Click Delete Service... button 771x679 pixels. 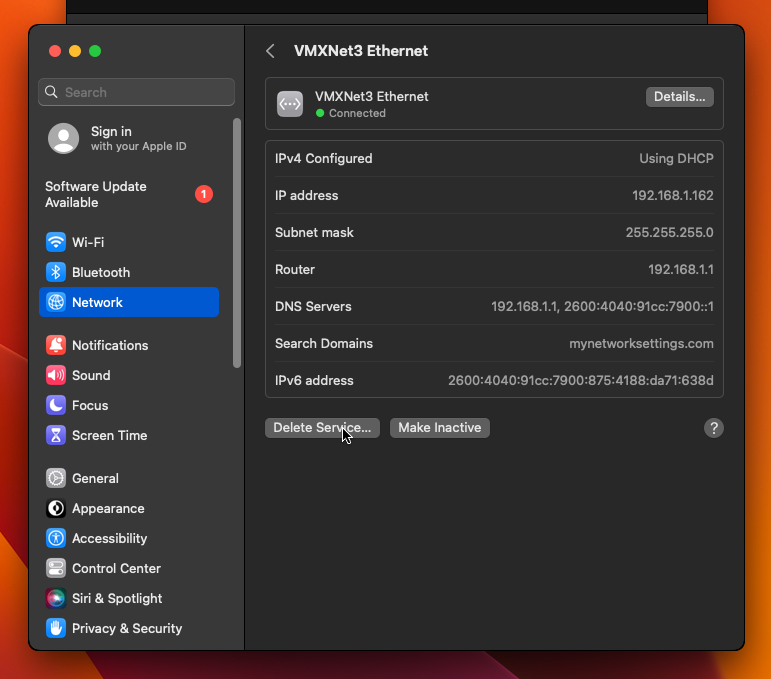point(322,428)
